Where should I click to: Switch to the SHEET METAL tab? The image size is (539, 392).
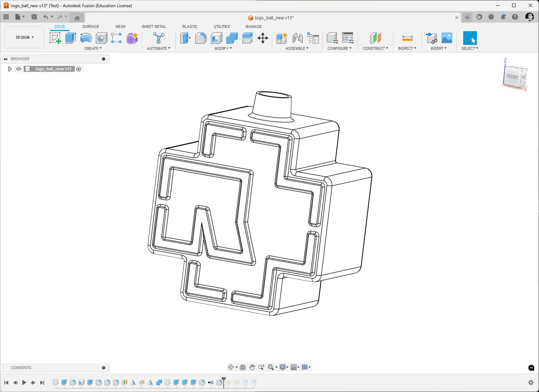(154, 27)
